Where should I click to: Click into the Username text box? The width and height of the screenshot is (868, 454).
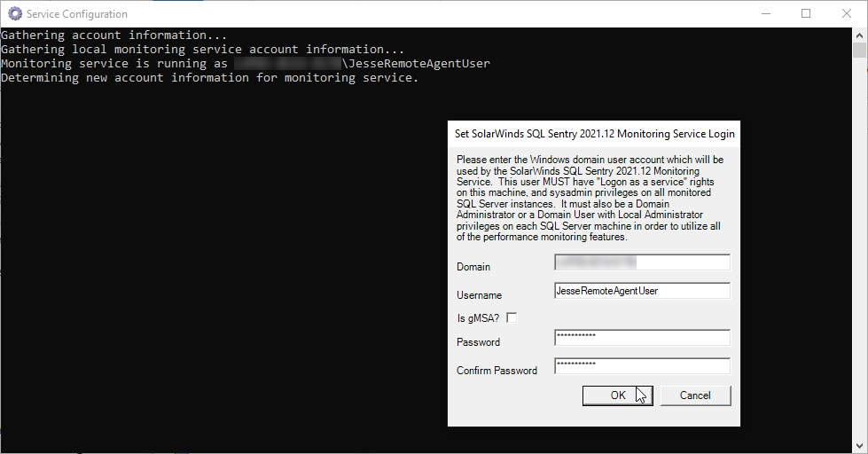(x=642, y=291)
